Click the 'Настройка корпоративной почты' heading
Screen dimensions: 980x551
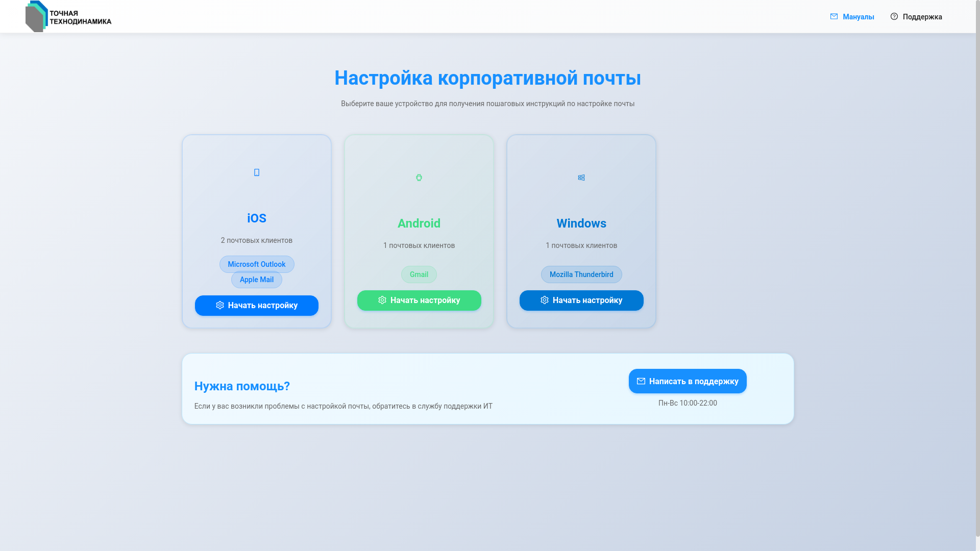(487, 78)
